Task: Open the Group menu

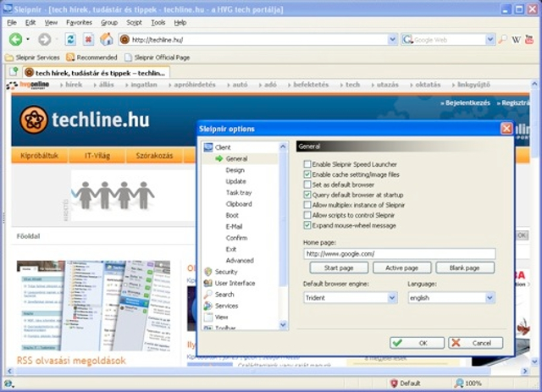Action: [x=109, y=23]
